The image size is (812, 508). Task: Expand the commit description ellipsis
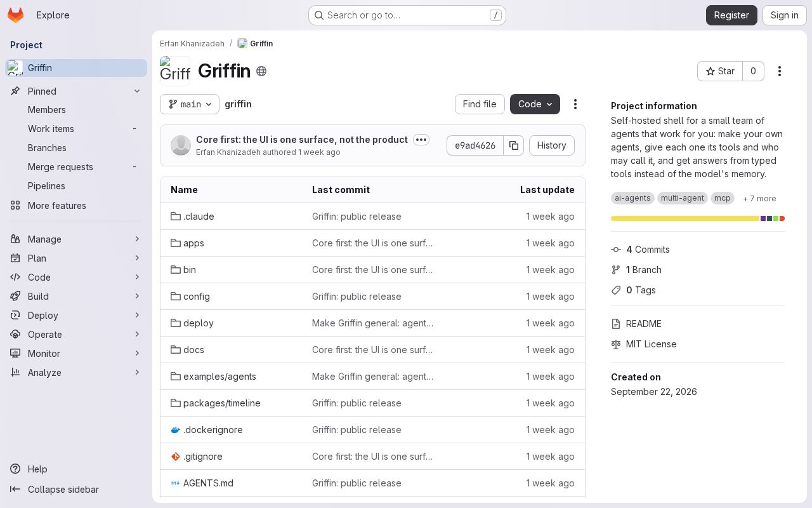(421, 140)
